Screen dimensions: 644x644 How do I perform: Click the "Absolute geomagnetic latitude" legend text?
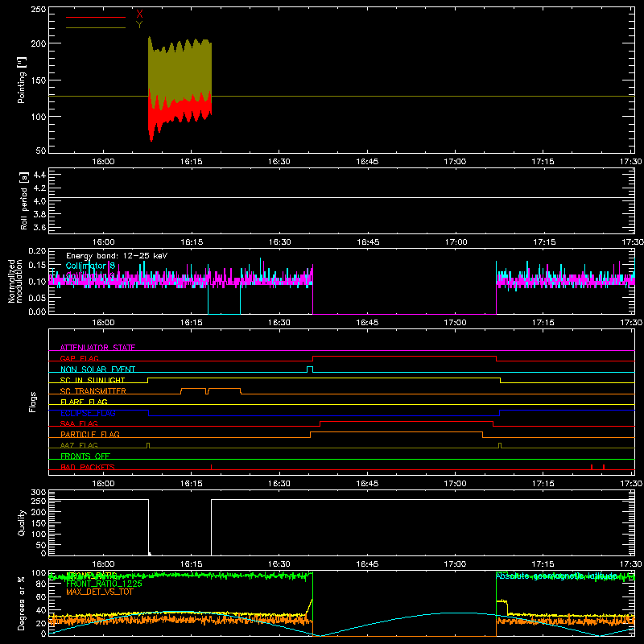(x=556, y=576)
